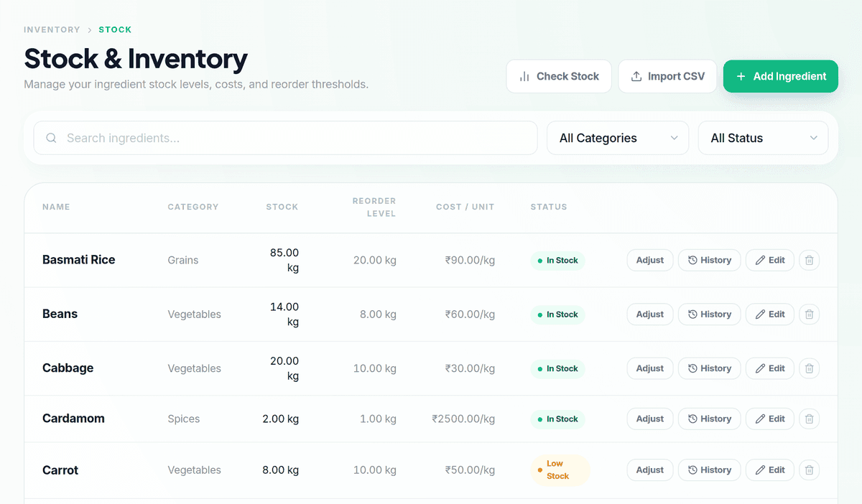The image size is (862, 504).
Task: Expand the All Status filter
Action: click(x=763, y=138)
